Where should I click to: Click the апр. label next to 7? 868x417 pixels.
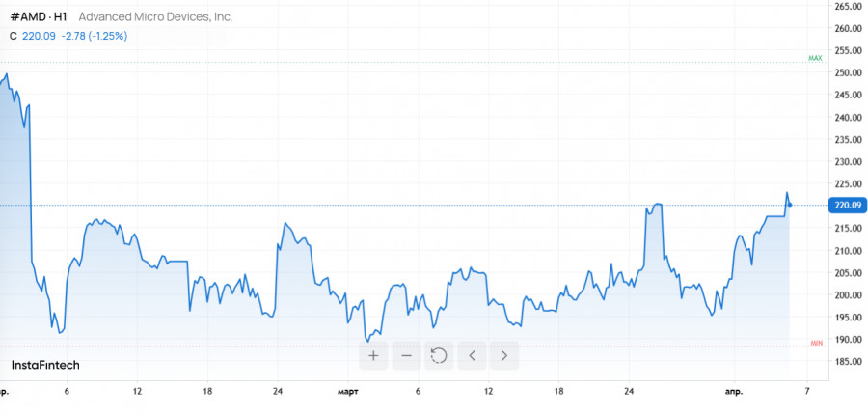pos(734,392)
